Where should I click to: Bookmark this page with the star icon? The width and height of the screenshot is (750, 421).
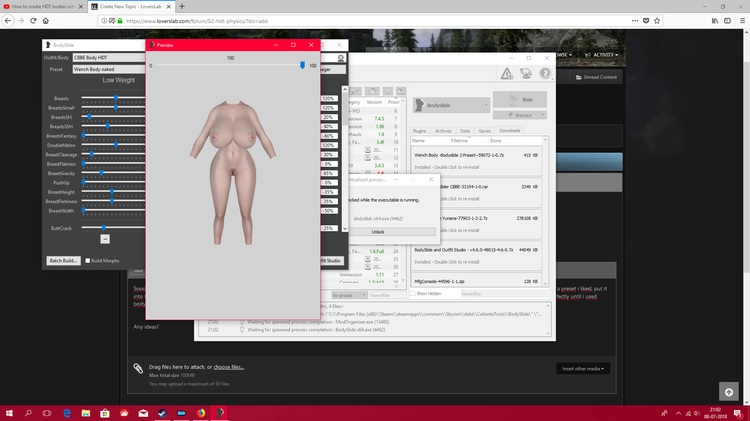coord(657,21)
